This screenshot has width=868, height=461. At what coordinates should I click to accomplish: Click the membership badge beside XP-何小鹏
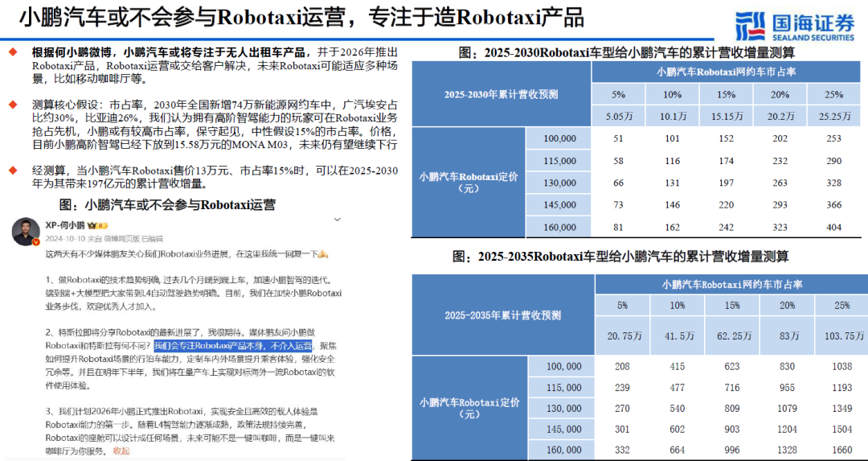coord(97,226)
